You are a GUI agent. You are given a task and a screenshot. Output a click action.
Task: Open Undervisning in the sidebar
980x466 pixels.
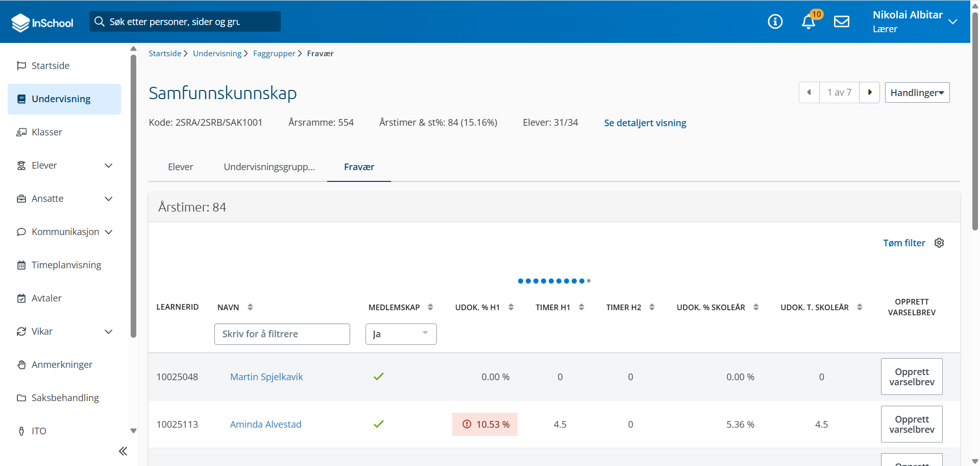tap(64, 99)
